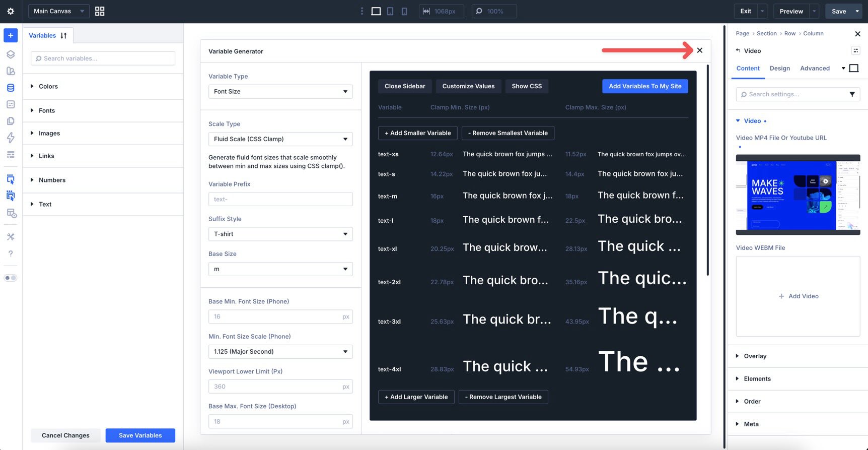The width and height of the screenshot is (868, 450).
Task: Open the Layers icon in left sidebar
Action: (x=11, y=54)
